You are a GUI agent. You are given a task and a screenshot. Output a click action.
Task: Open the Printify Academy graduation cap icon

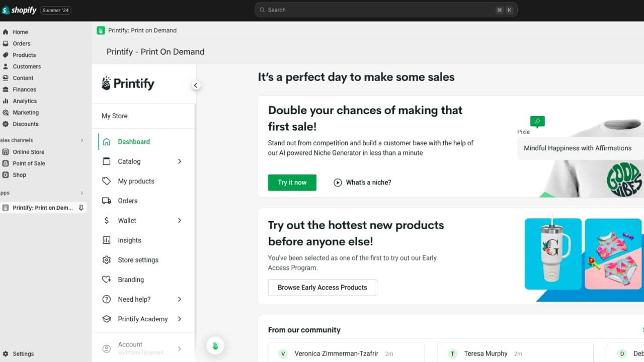tap(106, 319)
